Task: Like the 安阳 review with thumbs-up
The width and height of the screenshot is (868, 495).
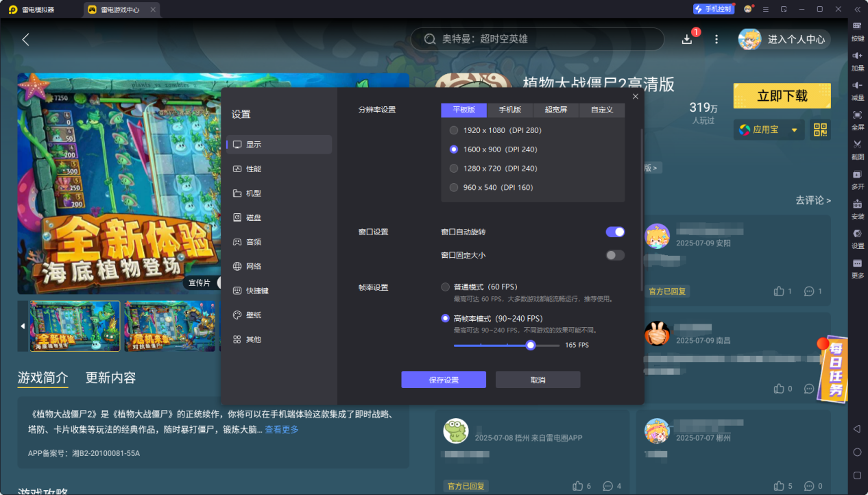Action: click(x=779, y=291)
